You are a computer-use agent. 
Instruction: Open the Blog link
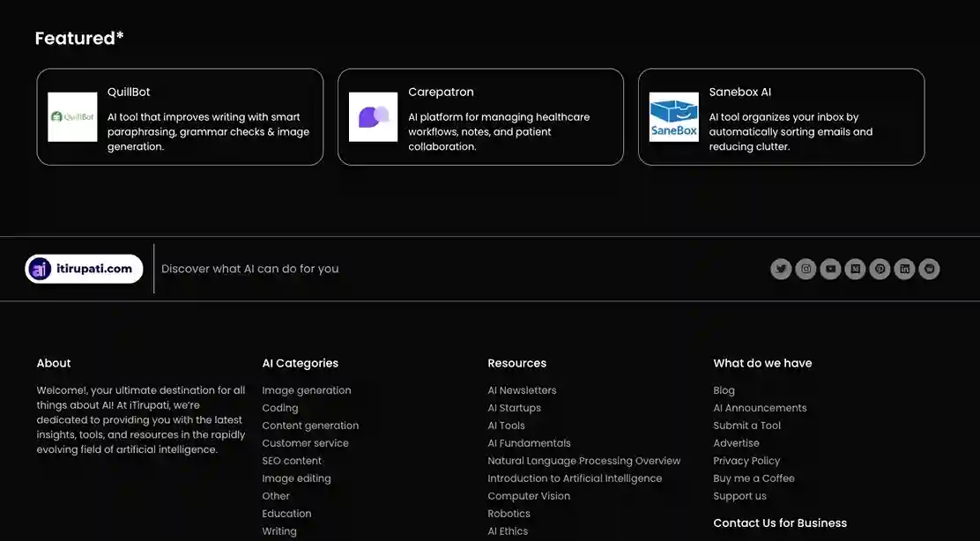pyautogui.click(x=724, y=390)
